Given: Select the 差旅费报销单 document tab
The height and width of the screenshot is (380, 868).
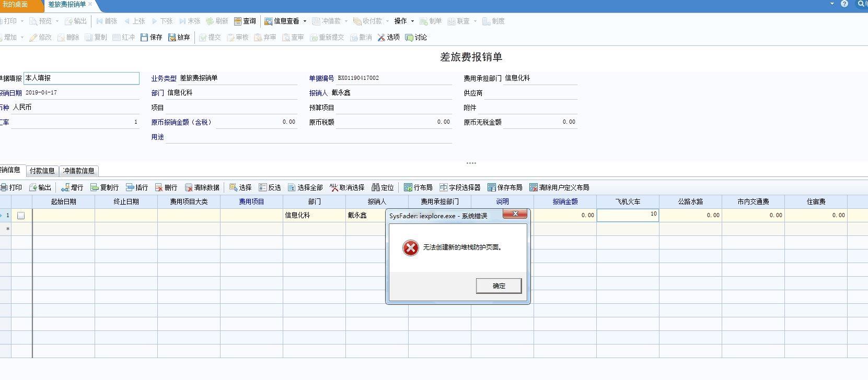Looking at the screenshot, I should click(67, 5).
